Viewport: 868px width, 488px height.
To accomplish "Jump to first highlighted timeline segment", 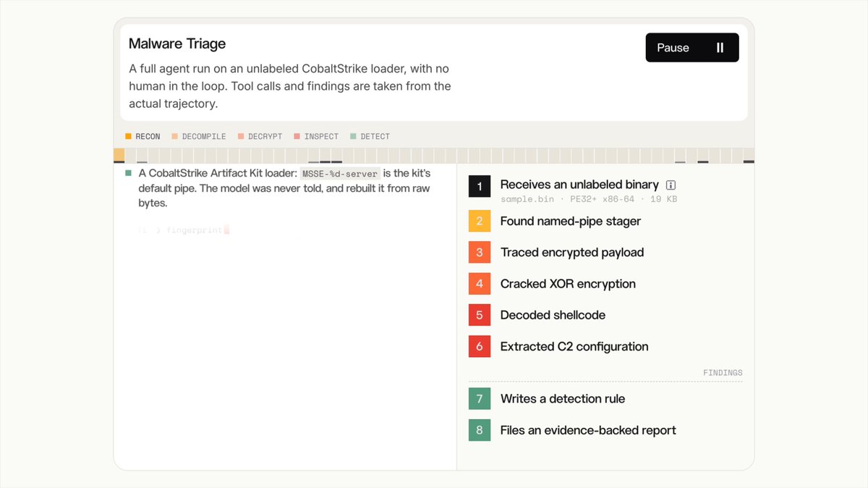I will 119,156.
